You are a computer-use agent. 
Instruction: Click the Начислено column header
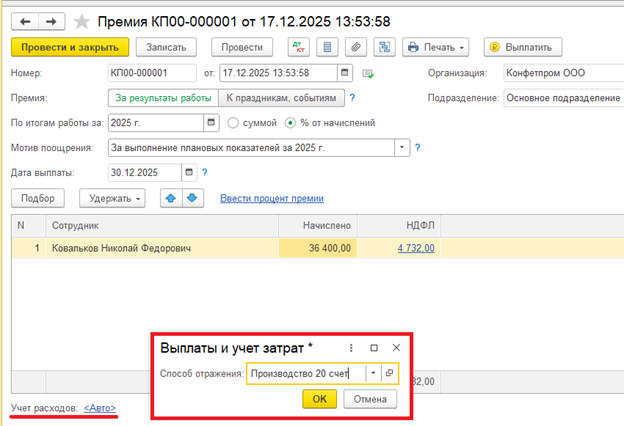pyautogui.click(x=318, y=225)
